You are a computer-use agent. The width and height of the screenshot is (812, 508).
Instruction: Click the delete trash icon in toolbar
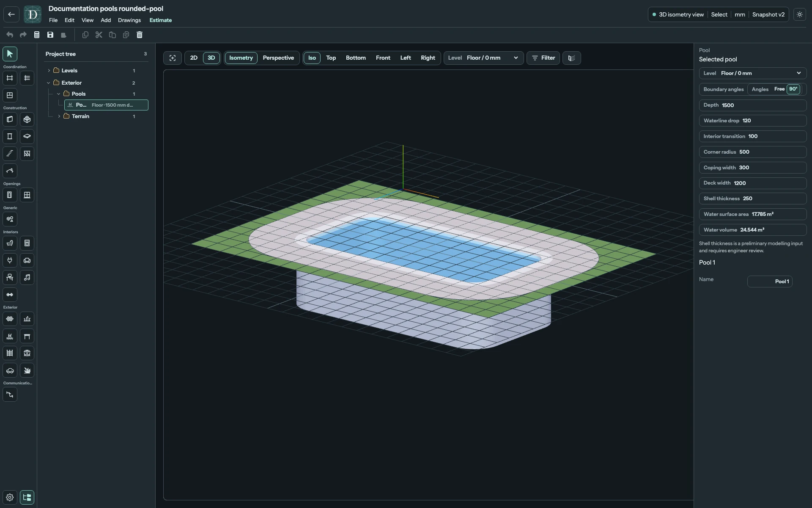click(140, 35)
